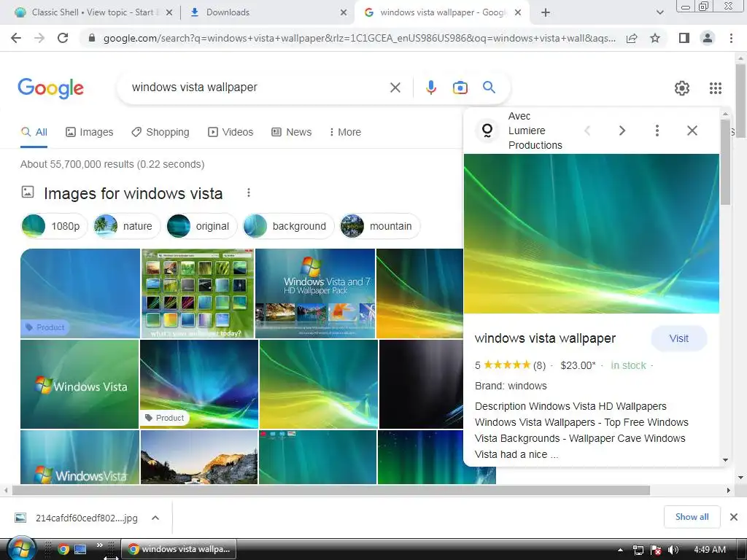Filter images by background chip
Viewport: 747px width, 560px height.
coord(288,226)
